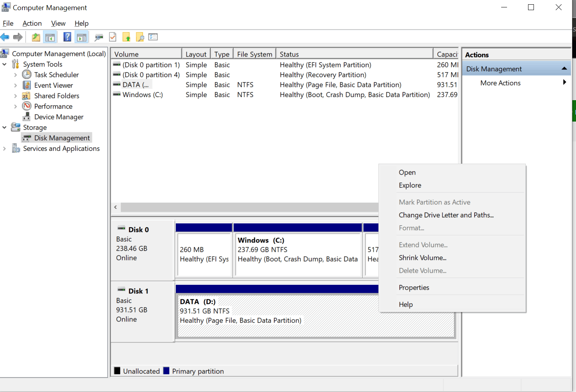Open the View menu
The image size is (576, 392).
[58, 23]
